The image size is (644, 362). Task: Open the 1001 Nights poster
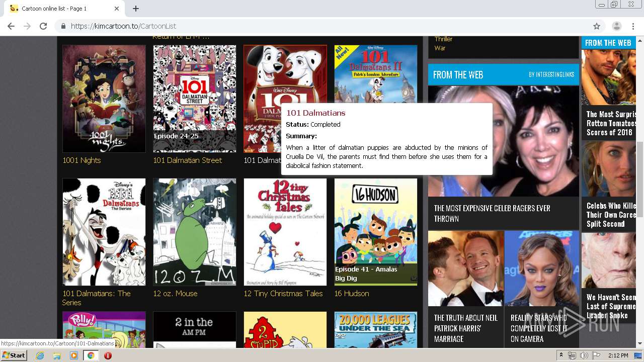coord(104,99)
